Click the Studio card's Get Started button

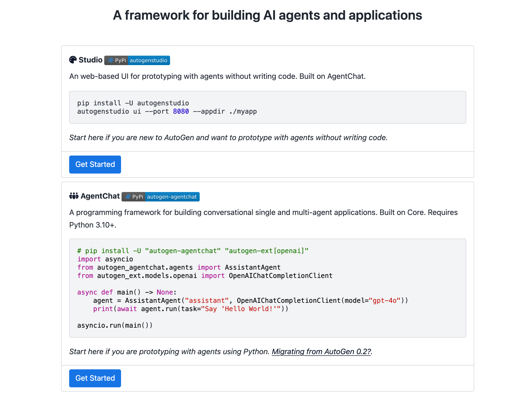[x=95, y=165]
